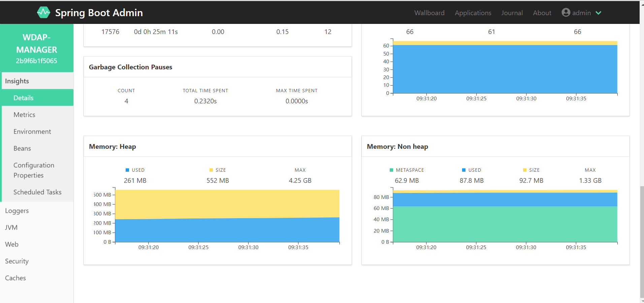Open the Applications menu item
Image resolution: width=644 pixels, height=303 pixels.
[473, 13]
